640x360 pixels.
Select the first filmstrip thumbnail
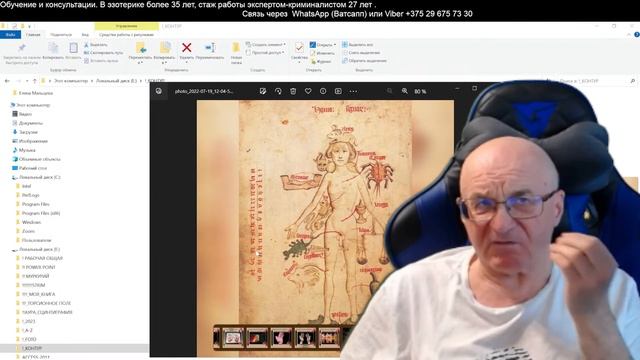(x=233, y=338)
